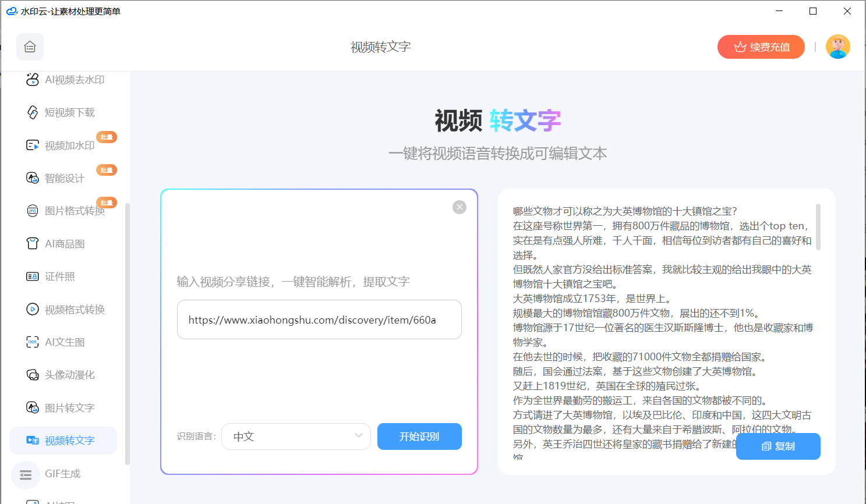Click the line starting 大英博物馆成立1753年

pyautogui.click(x=593, y=299)
